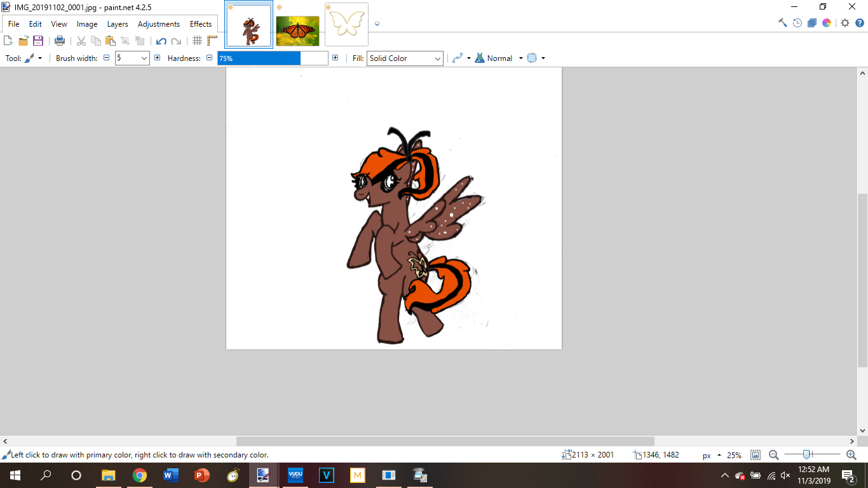
Task: Open the Effects menu
Action: tap(201, 24)
